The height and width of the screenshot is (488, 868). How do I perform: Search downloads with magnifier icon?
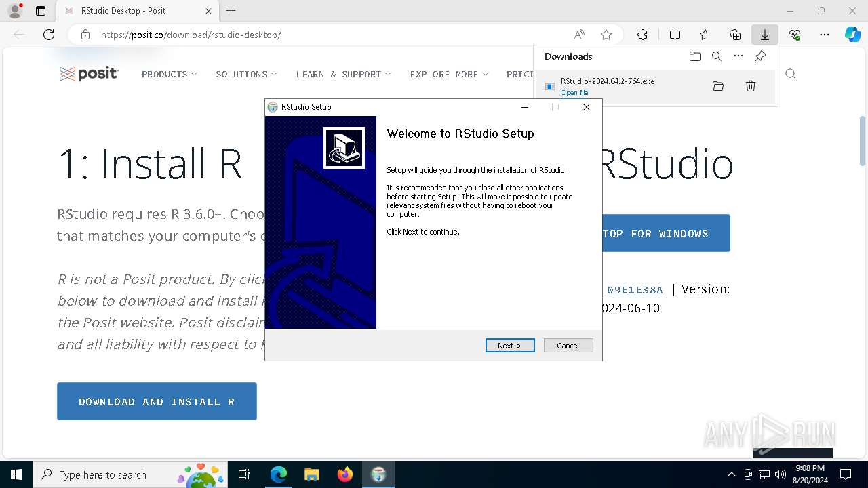pos(716,56)
